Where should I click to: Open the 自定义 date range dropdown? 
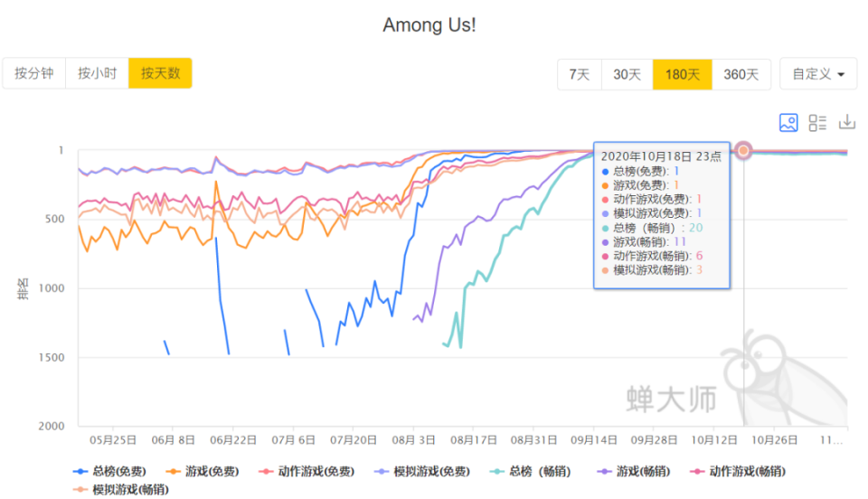coord(818,74)
